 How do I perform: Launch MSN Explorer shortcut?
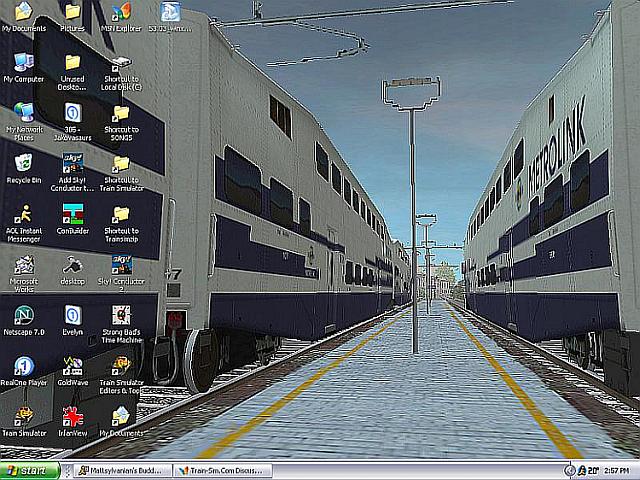(121, 16)
